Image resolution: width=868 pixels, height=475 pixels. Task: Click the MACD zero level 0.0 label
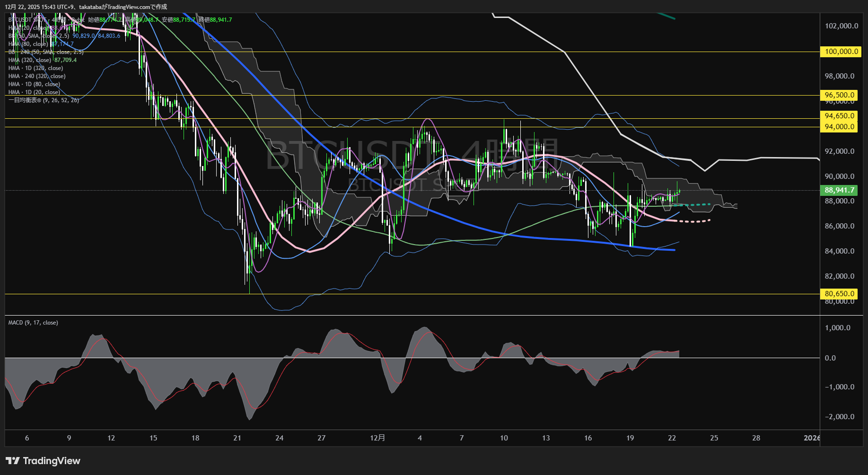coord(830,358)
